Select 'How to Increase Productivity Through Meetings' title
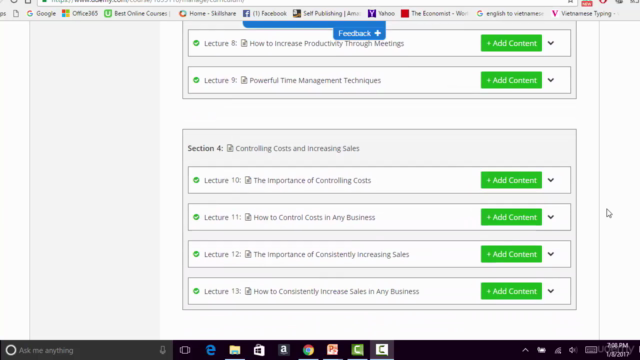Image resolution: width=640 pixels, height=360 pixels. click(x=327, y=43)
